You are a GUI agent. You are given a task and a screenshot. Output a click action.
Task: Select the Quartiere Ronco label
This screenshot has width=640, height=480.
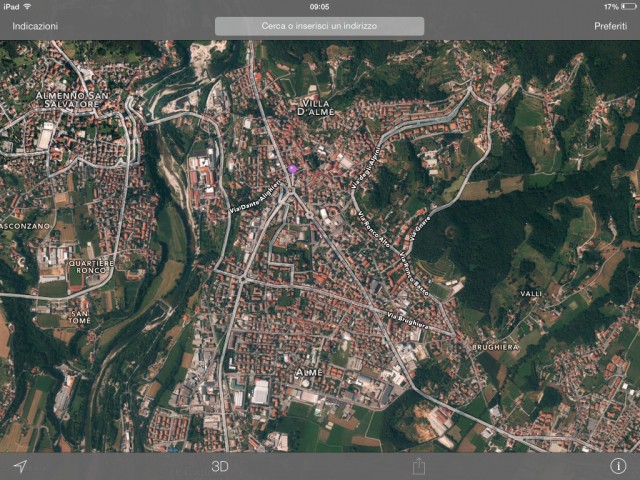pos(90,267)
